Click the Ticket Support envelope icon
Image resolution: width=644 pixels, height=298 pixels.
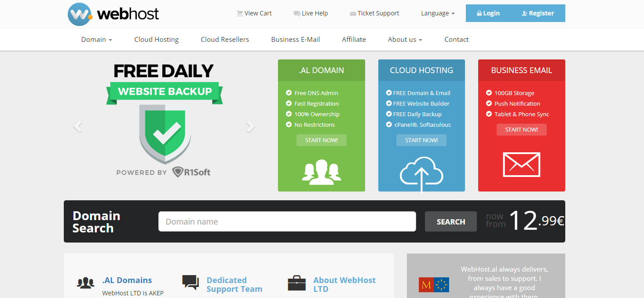[353, 14]
